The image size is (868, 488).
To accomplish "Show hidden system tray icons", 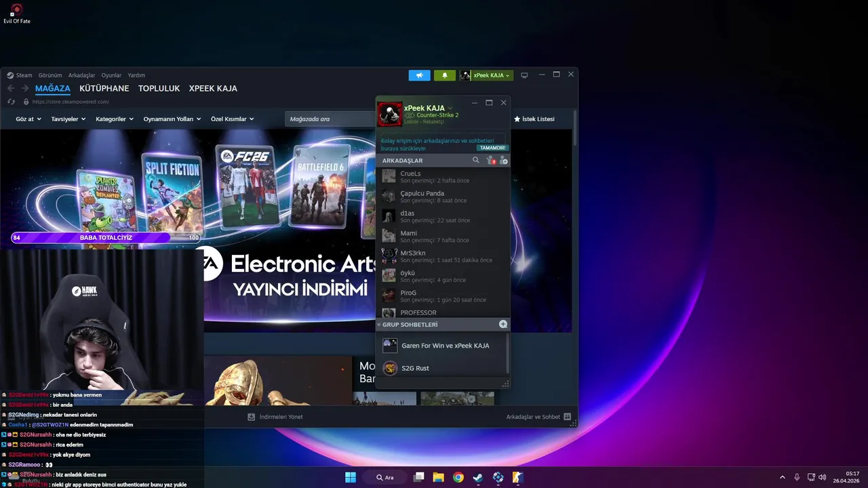I will 782,477.
